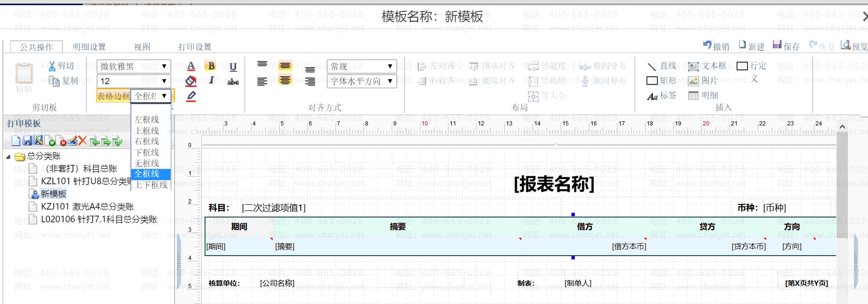Open the 常规 format dropdown
The width and height of the screenshot is (868, 304).
(361, 66)
